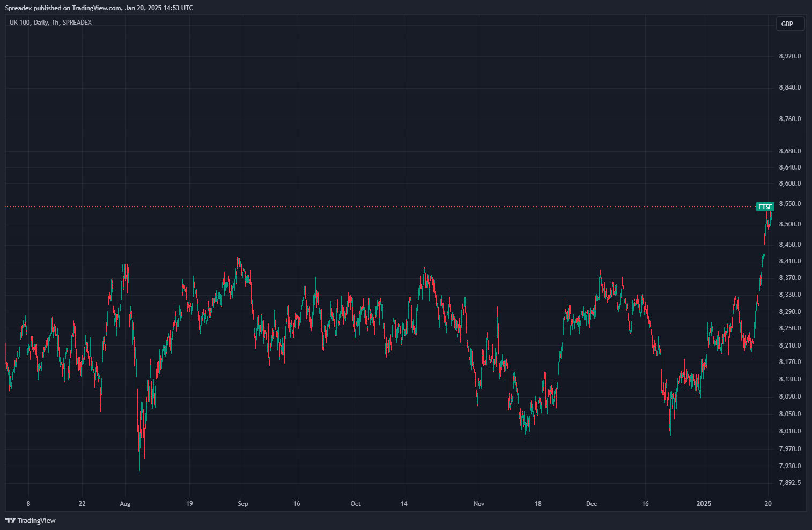Click the 2025 date axis label

point(704,504)
